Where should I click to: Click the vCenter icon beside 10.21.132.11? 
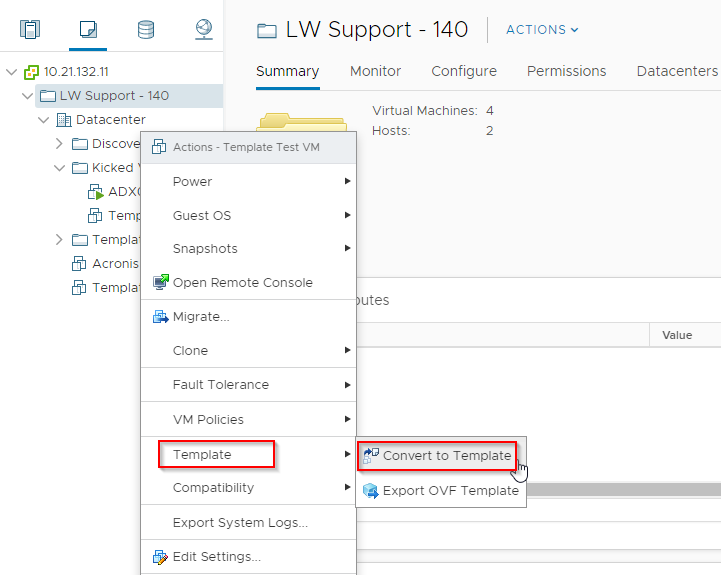[31, 72]
